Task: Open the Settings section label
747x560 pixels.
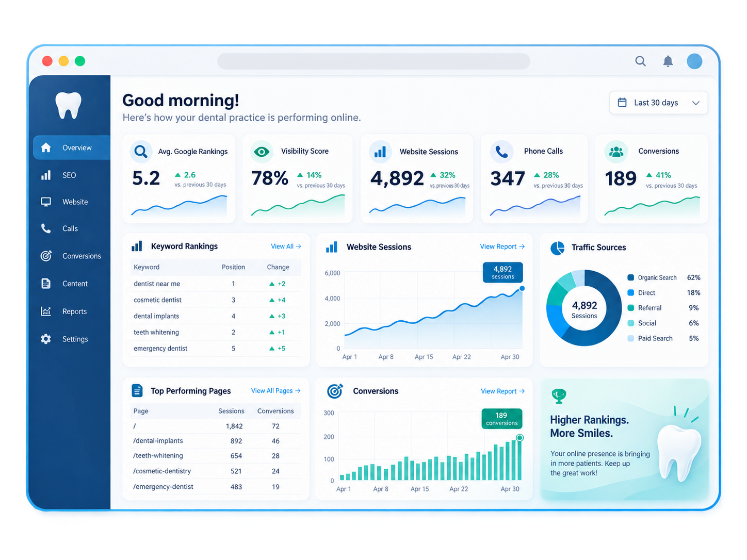Action: pyautogui.click(x=75, y=339)
